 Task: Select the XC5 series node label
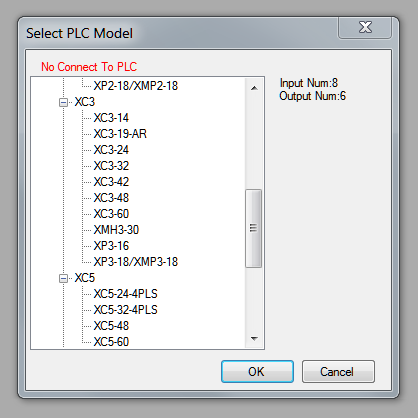[85, 278]
